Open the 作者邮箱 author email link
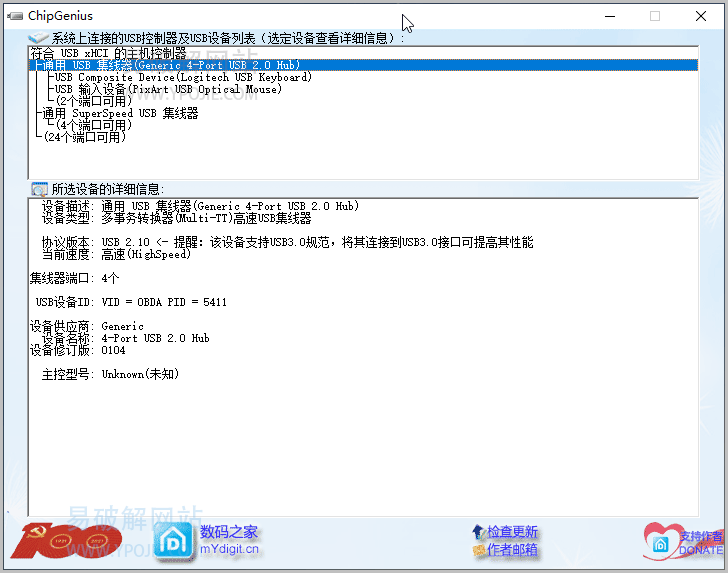728x573 pixels. click(x=512, y=550)
